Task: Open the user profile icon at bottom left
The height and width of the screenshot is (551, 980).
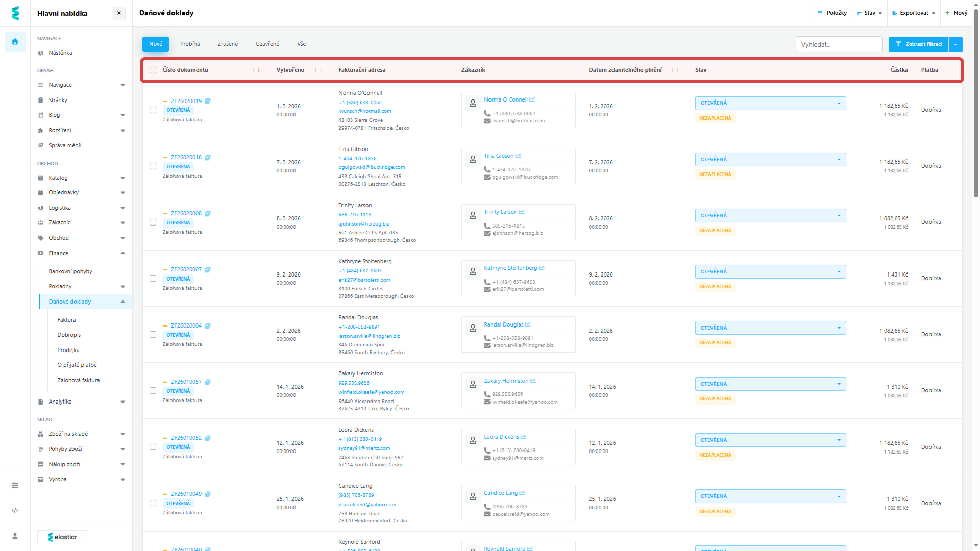Action: pyautogui.click(x=15, y=536)
